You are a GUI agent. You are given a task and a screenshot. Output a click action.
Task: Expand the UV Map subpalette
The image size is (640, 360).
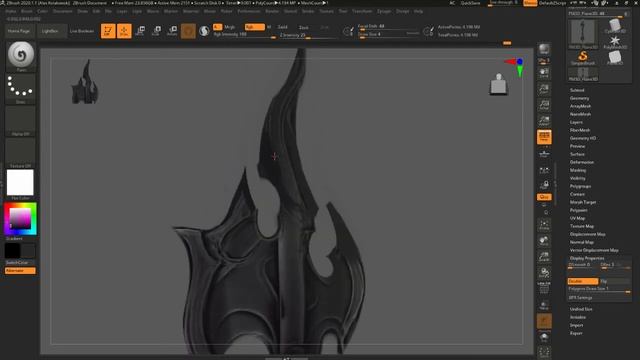(x=577, y=218)
